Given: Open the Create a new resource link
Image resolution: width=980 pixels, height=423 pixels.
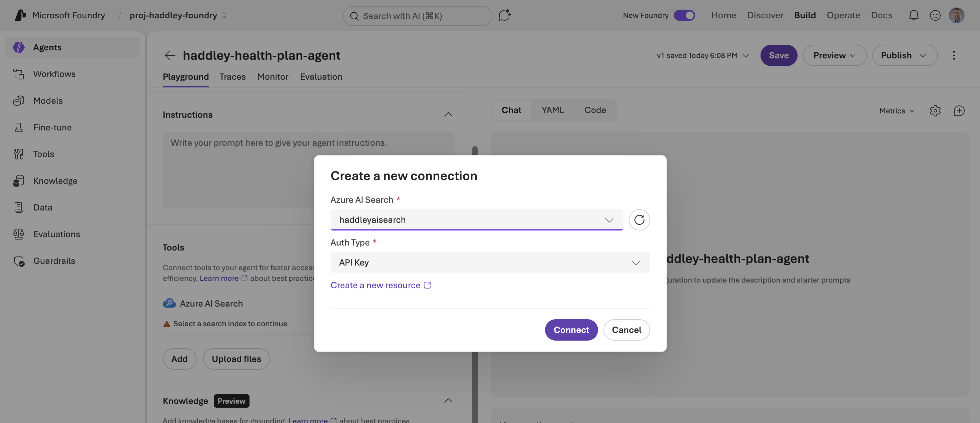Looking at the screenshot, I should pos(376,285).
